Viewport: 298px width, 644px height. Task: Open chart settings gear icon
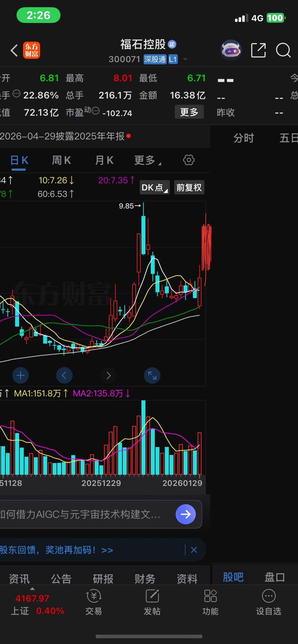[189, 160]
